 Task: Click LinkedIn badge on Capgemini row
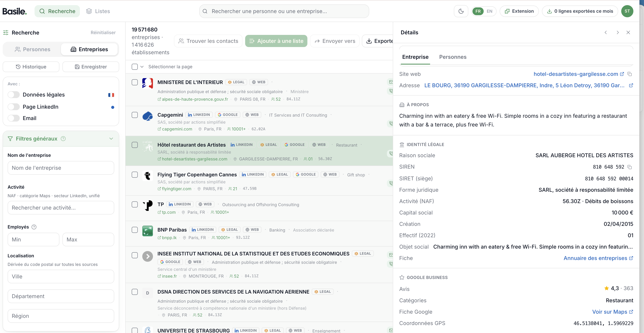click(x=199, y=115)
